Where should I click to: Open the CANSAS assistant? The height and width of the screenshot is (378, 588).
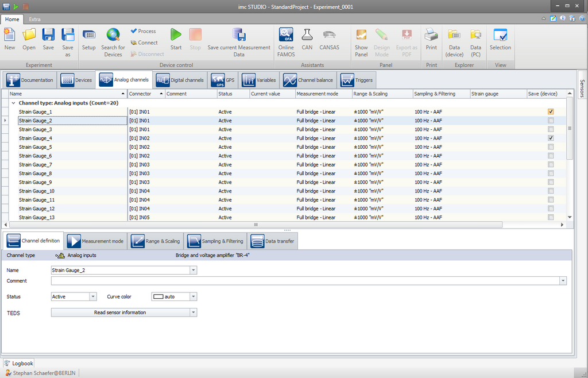coord(329,35)
